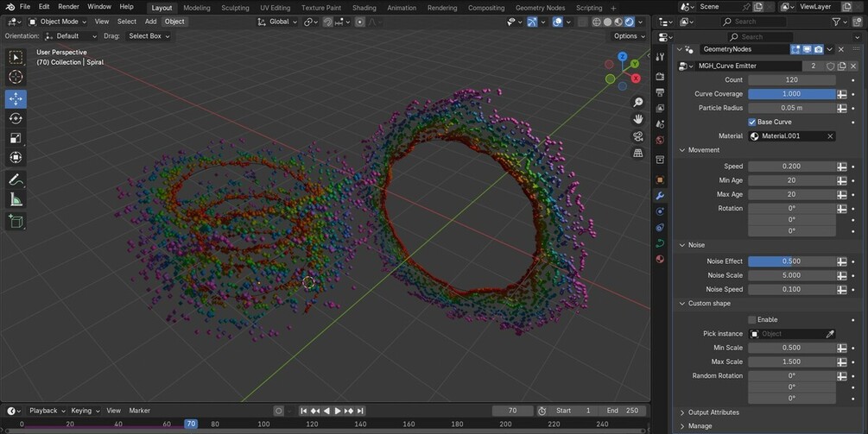Toggle viewport overlays button
This screenshot has width=868, height=434.
tap(557, 22)
